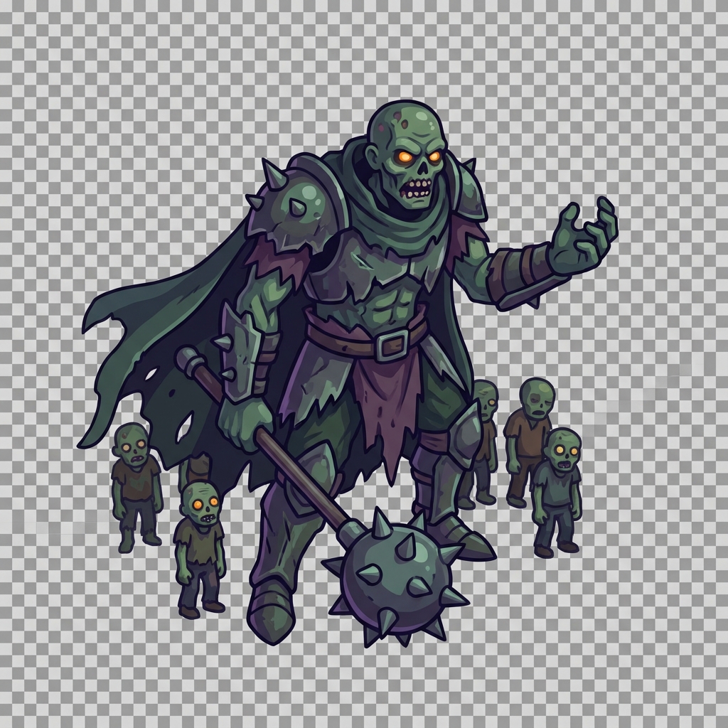This screenshot has width=728, height=728.
Task: Select the square belt buckle
Action: (390, 346)
